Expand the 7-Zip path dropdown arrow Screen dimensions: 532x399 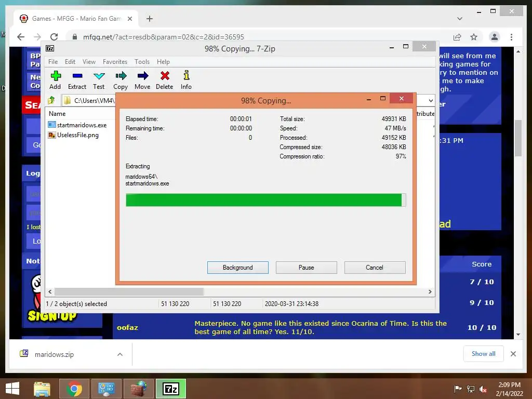click(x=431, y=100)
